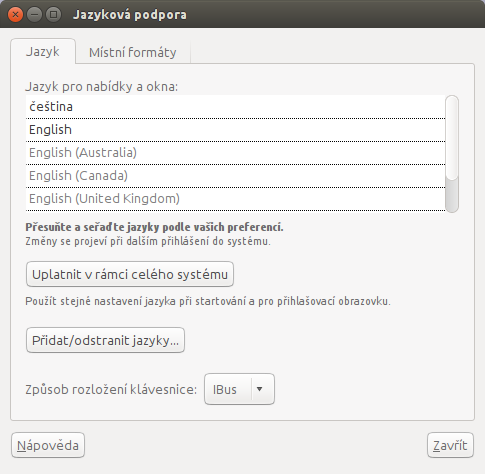Close the Jazyková podpora window

coord(15,15)
